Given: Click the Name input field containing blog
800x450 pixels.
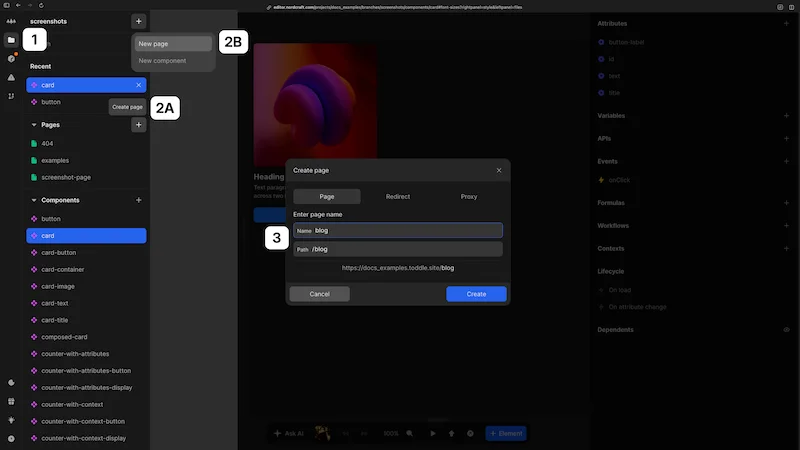Looking at the screenshot, I should (397, 231).
